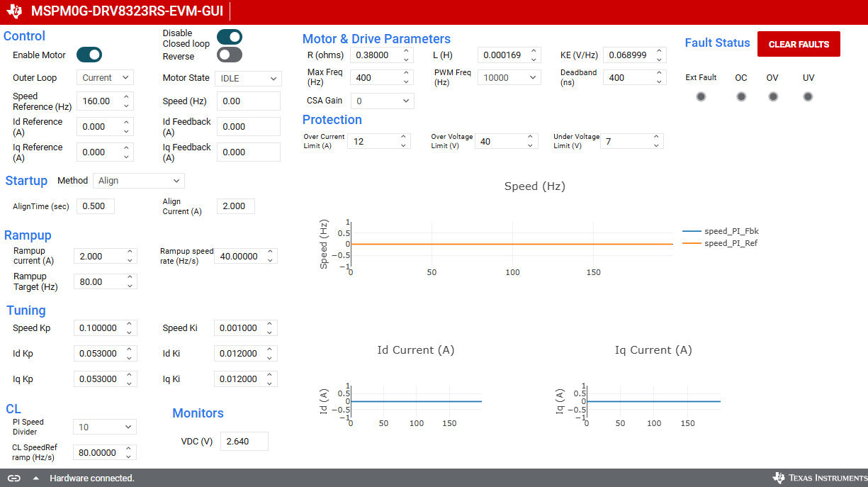Click the Over Current Limit stepper arrows
Screen dimensions: 868x487
(x=403, y=141)
